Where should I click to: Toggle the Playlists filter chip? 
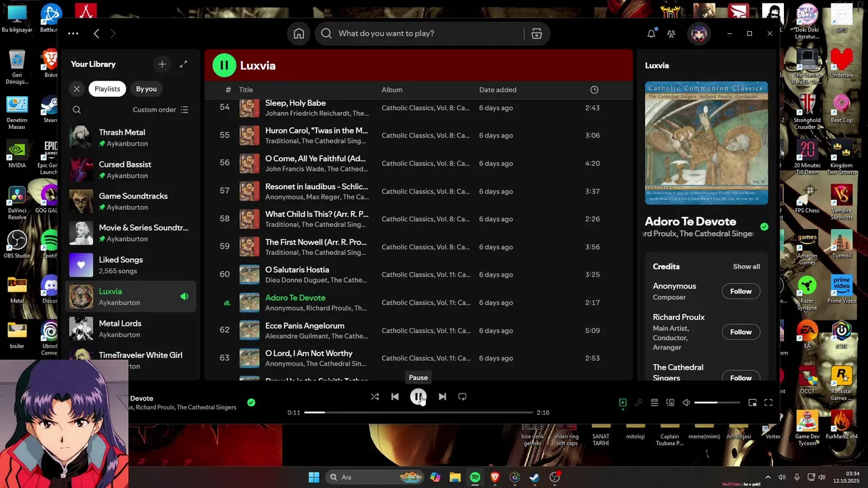(107, 89)
